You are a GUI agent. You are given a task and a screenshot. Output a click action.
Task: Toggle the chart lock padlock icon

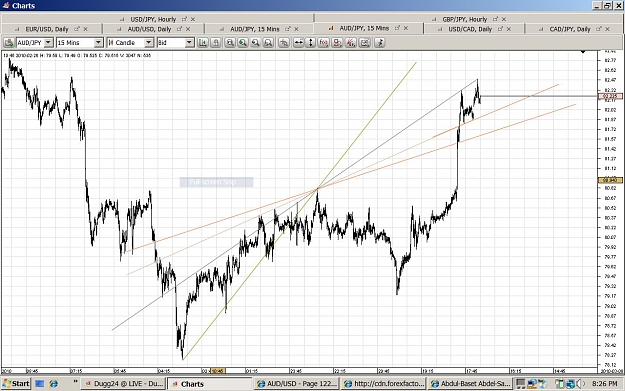point(216,43)
